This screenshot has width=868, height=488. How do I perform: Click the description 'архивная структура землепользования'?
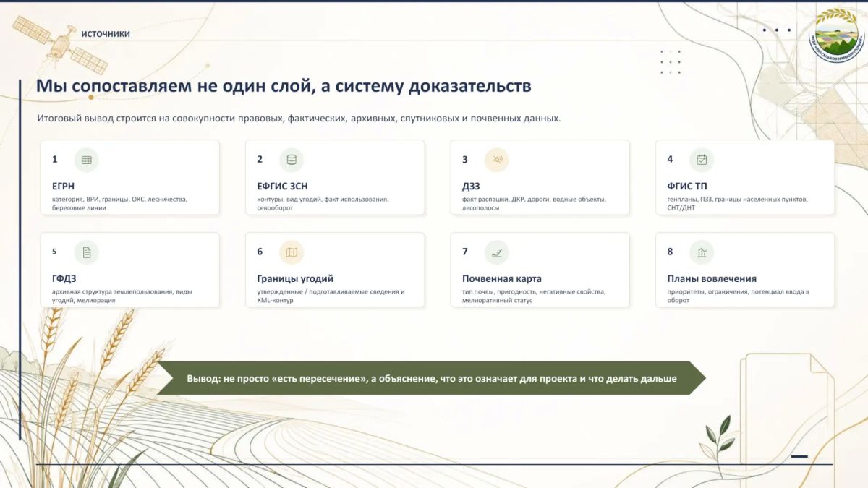122,296
